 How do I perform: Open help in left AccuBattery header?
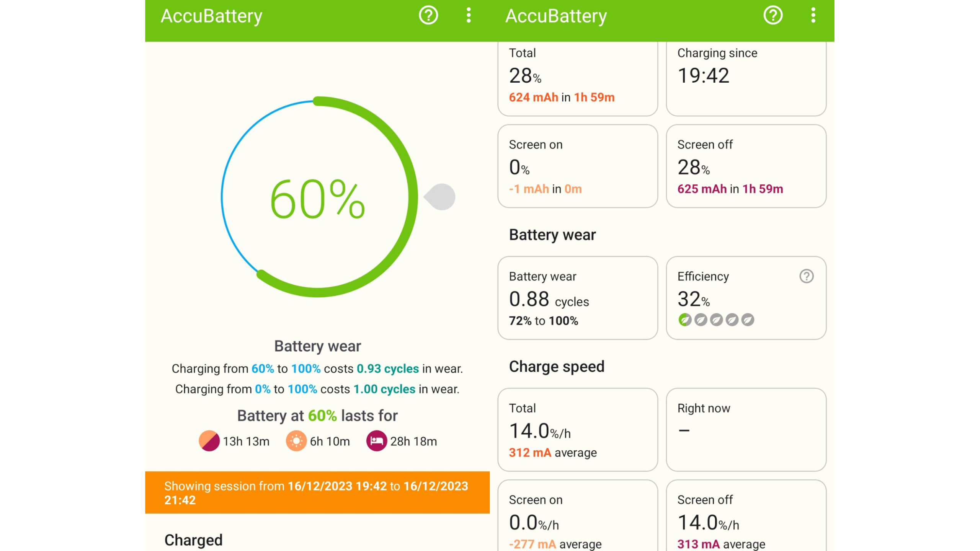coord(428,16)
